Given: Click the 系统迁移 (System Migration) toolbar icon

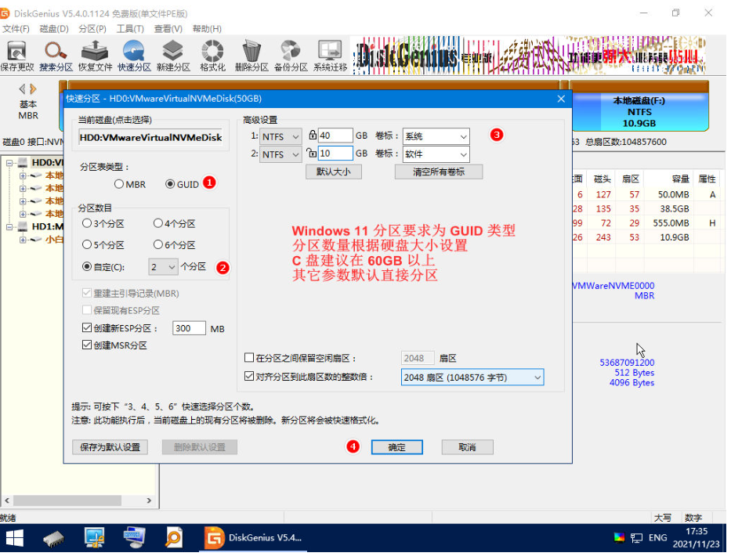Looking at the screenshot, I should pyautogui.click(x=330, y=55).
